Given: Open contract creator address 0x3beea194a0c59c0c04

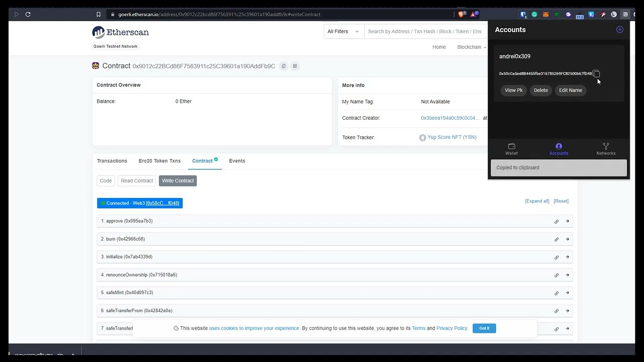Looking at the screenshot, I should point(450,118).
